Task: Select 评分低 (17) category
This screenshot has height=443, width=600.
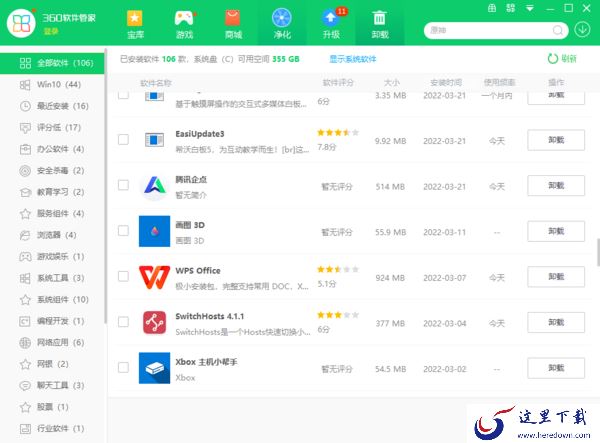Action: [x=52, y=127]
